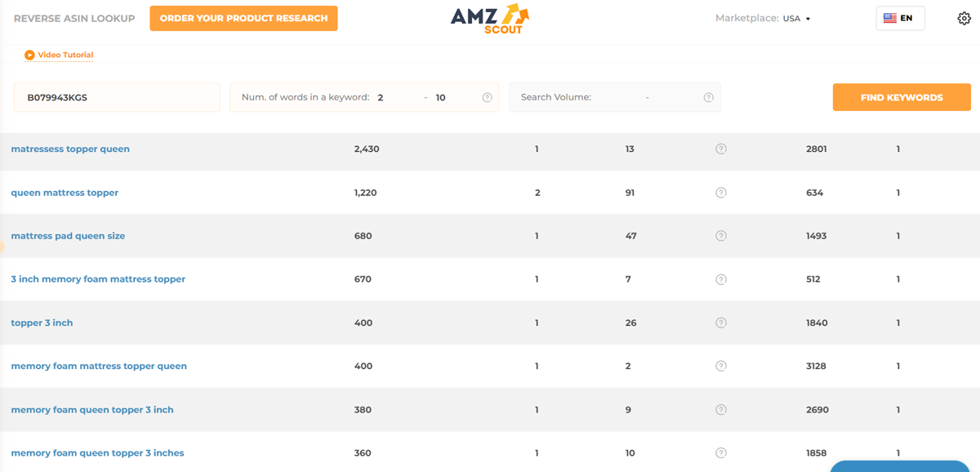The image size is (980, 472).
Task: Click help icon beside number of words range
Action: (x=488, y=97)
